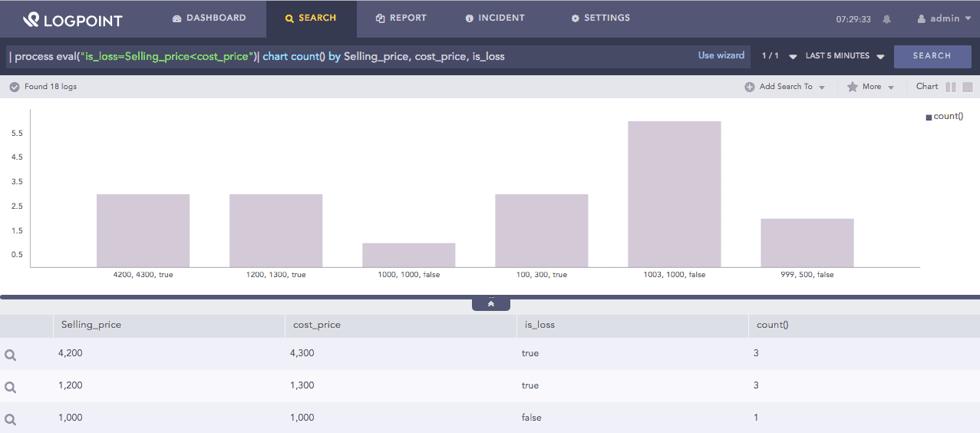Click the LogPoint logo
The width and height of the screenshot is (980, 433).
tap(72, 19)
